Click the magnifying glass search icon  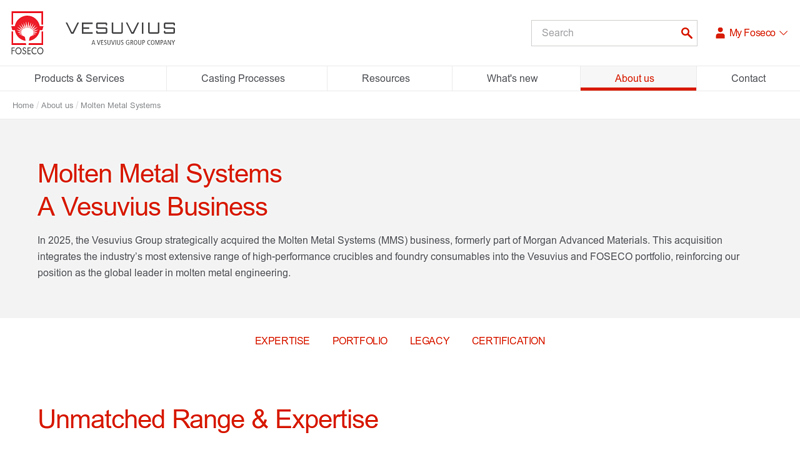tap(686, 33)
